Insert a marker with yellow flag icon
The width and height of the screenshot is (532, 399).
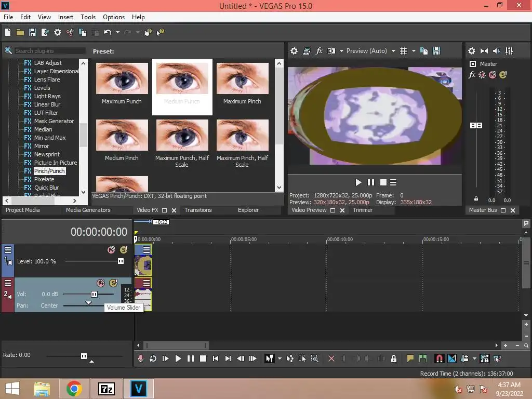click(410, 358)
